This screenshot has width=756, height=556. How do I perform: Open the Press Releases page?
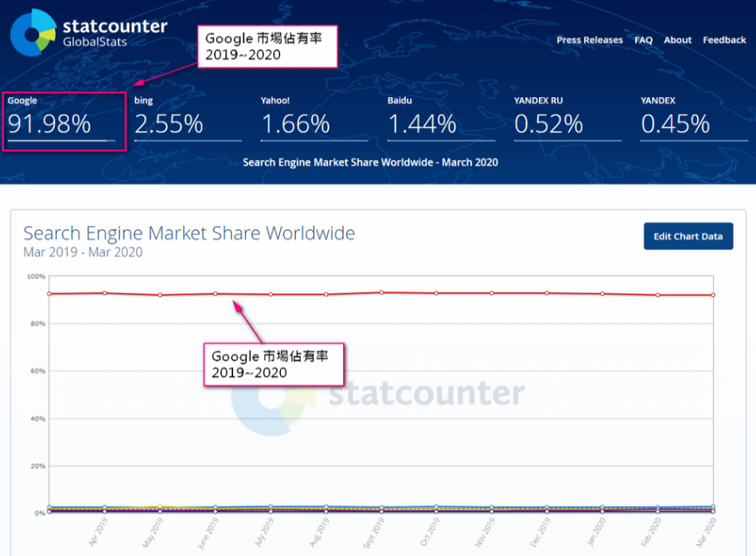pyautogui.click(x=590, y=40)
